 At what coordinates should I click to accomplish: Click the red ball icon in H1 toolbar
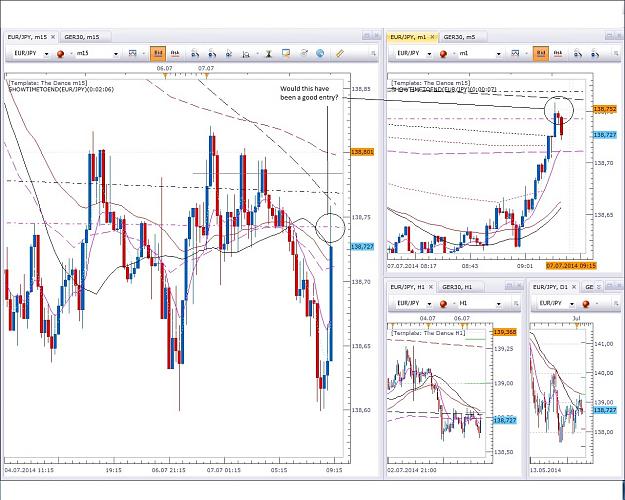click(x=443, y=304)
